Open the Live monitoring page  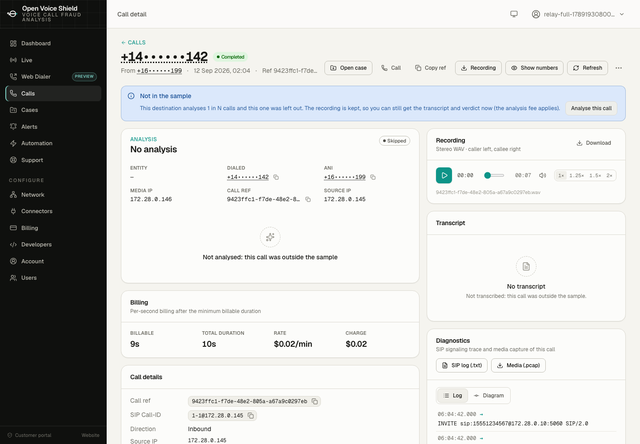[x=53, y=60]
